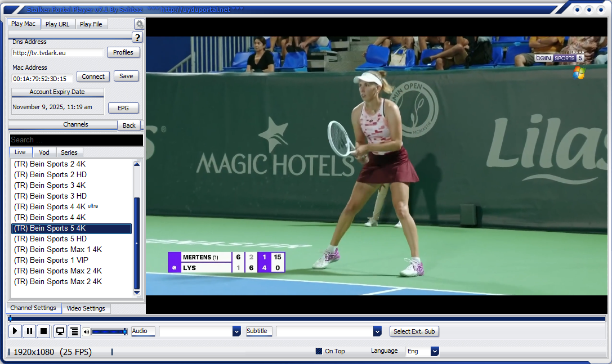Adjust the volume slider
This screenshot has height=364, width=612.
[x=109, y=331]
